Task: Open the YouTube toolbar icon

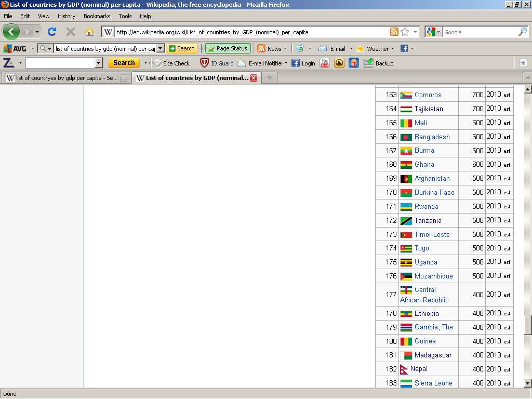Action: 325,63
